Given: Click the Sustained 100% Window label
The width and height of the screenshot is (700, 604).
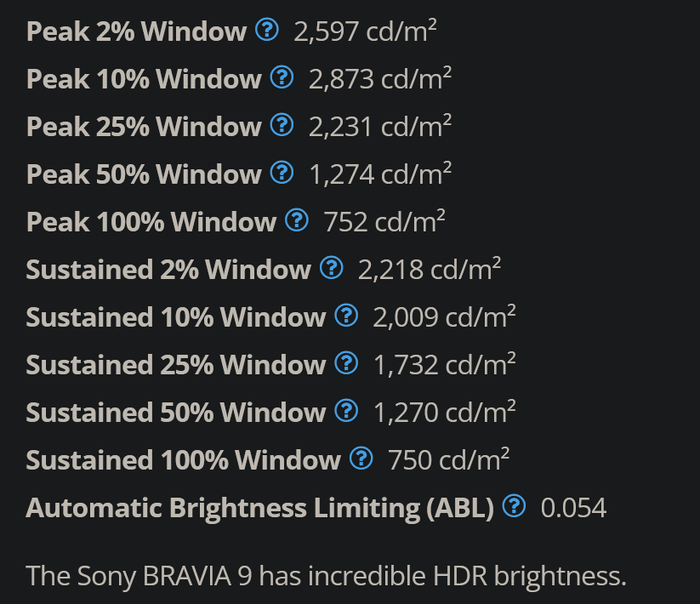Looking at the screenshot, I should [x=182, y=459].
